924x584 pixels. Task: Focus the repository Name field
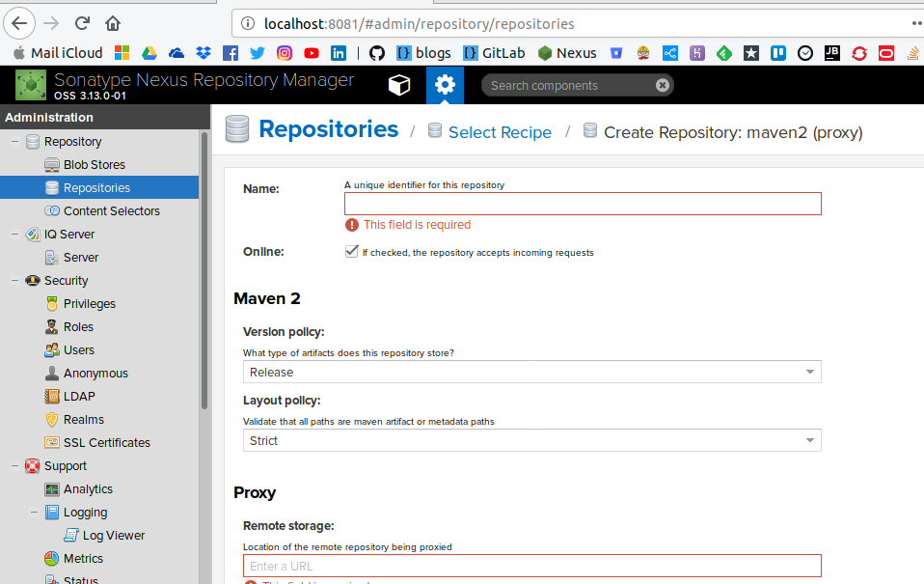coord(583,204)
